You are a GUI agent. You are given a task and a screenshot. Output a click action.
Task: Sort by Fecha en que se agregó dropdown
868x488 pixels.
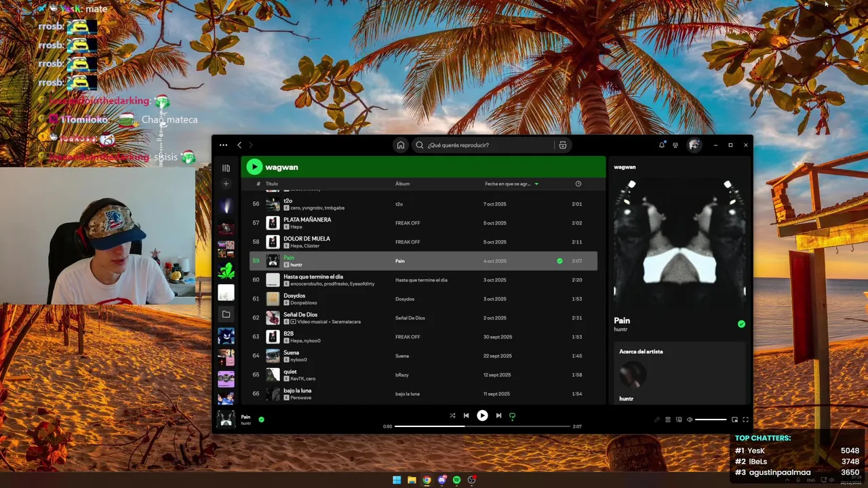click(x=512, y=184)
